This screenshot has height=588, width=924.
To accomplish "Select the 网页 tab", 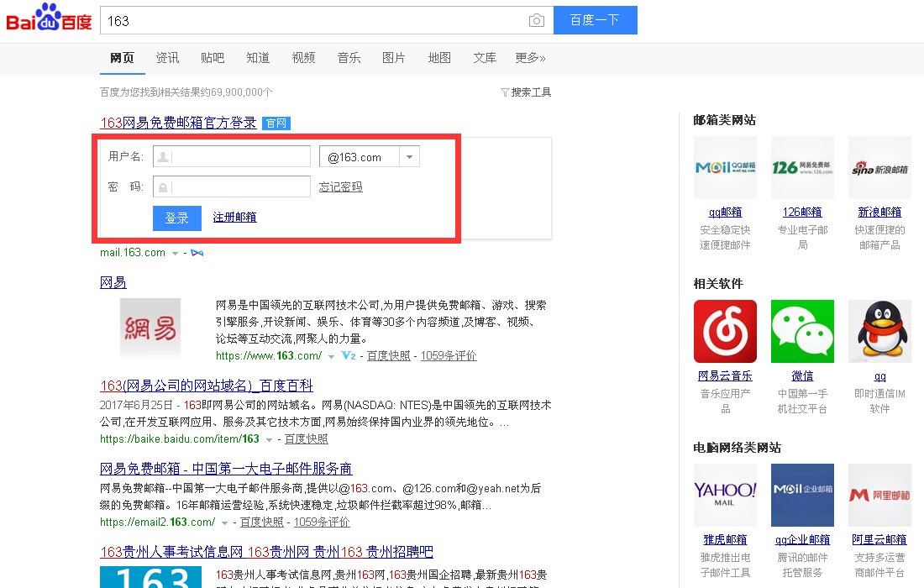I will 122,58.
